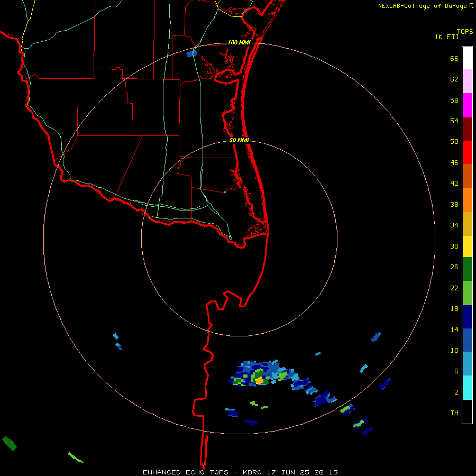Screen dimensions: 476x476
Task: Click the 50 NMI range ring label
Action: pyautogui.click(x=239, y=140)
